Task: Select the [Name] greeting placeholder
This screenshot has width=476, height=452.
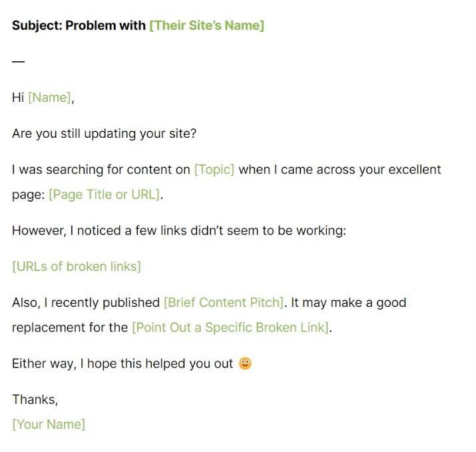Action: (51, 97)
